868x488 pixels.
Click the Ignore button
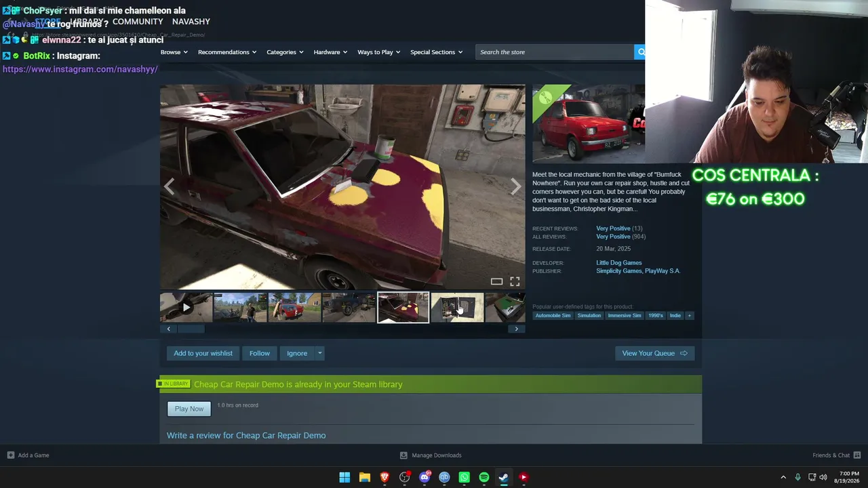pyautogui.click(x=297, y=353)
